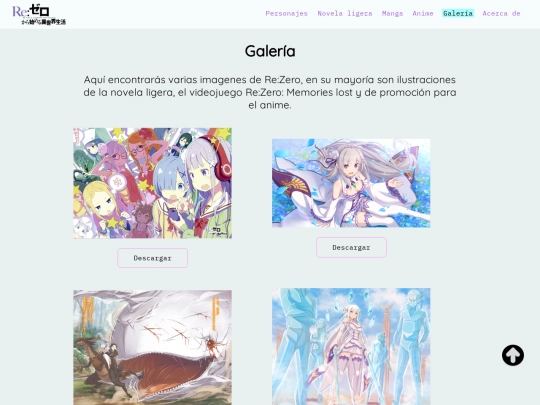Click Descargar under the Emilia flower image

(x=351, y=247)
